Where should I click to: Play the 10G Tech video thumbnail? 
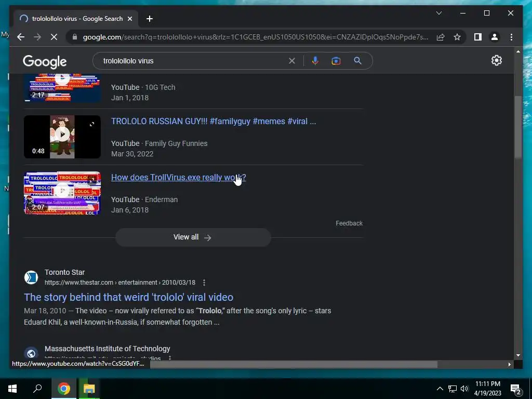click(x=62, y=88)
